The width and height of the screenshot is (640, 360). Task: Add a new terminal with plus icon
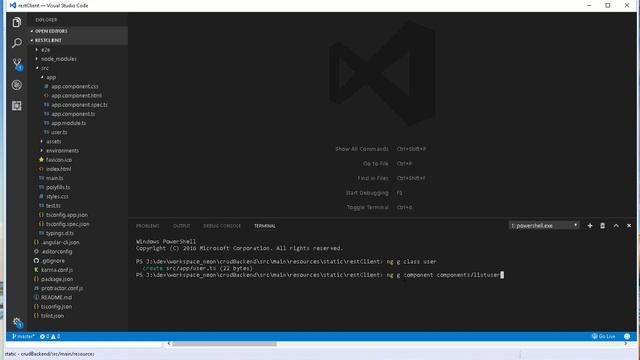point(590,226)
